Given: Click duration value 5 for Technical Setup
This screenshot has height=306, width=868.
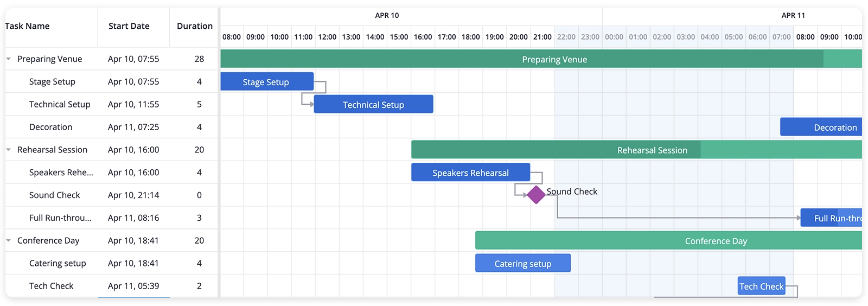Looking at the screenshot, I should pos(199,104).
